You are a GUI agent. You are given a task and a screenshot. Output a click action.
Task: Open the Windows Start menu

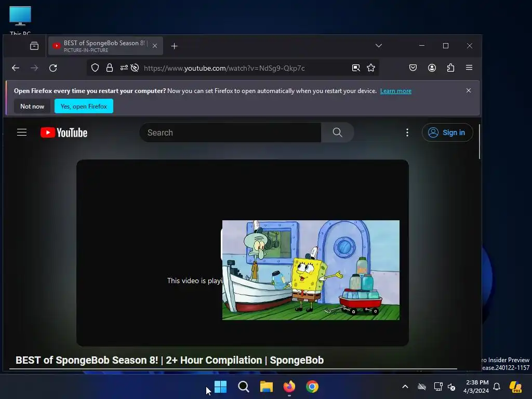point(220,387)
